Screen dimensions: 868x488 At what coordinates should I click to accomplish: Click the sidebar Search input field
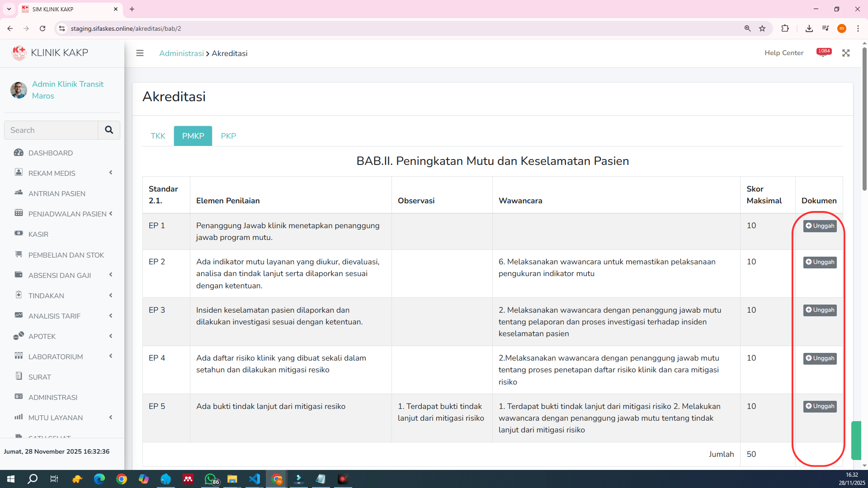pyautogui.click(x=51, y=130)
